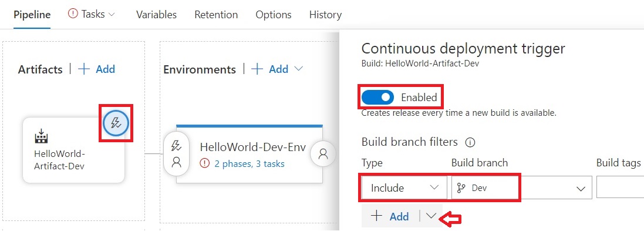Click the info icon beside Build branch filters

470,143
